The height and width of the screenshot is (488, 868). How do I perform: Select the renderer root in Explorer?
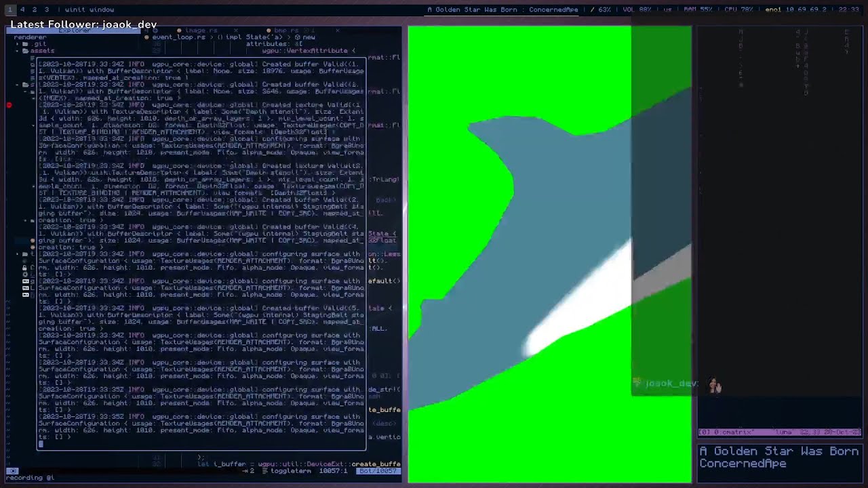tap(29, 37)
